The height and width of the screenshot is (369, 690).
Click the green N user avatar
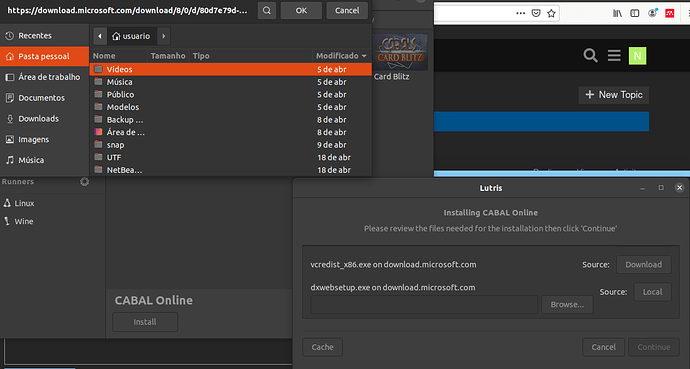[638, 56]
